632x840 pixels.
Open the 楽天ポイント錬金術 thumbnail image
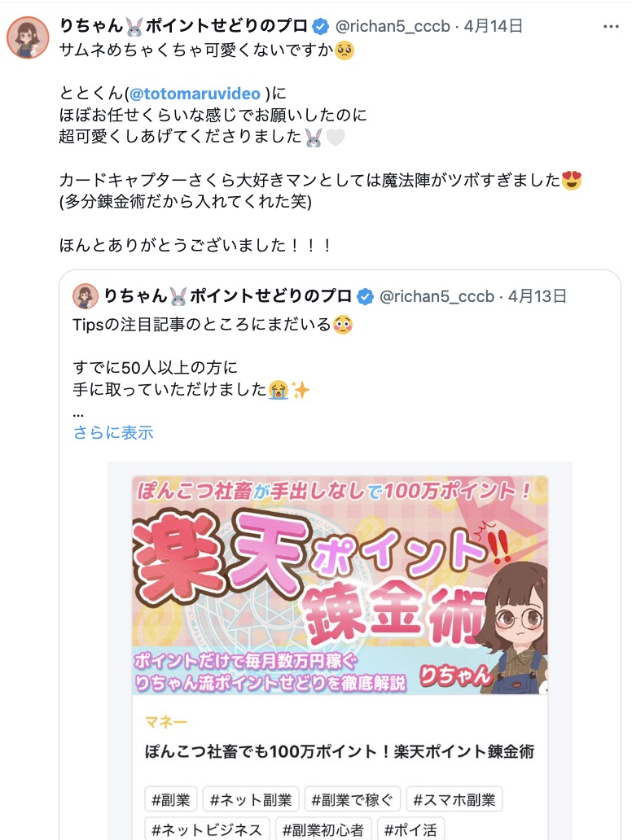[x=340, y=585]
